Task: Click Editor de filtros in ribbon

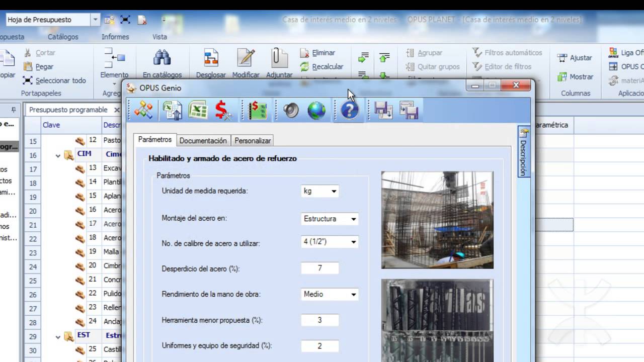Action: point(502,66)
